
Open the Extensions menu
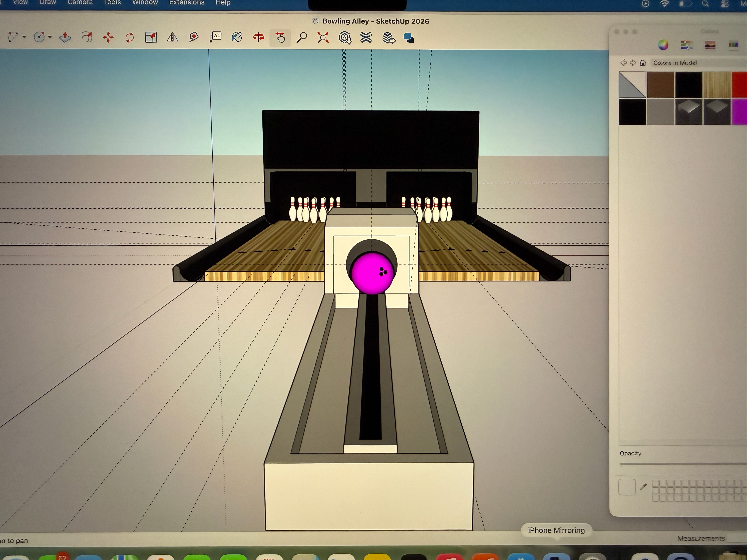click(187, 3)
